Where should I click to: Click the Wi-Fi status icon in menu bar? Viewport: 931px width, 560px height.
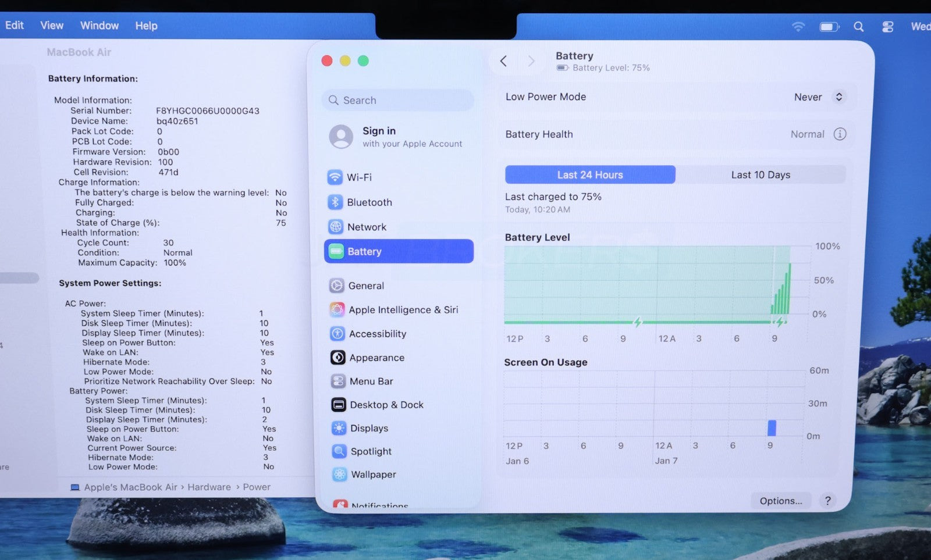pyautogui.click(x=798, y=27)
